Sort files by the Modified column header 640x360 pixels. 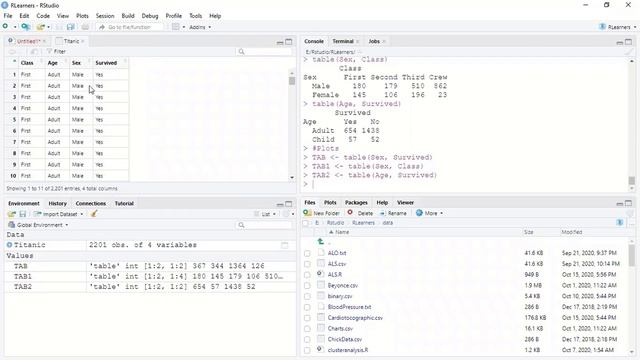pos(571,232)
